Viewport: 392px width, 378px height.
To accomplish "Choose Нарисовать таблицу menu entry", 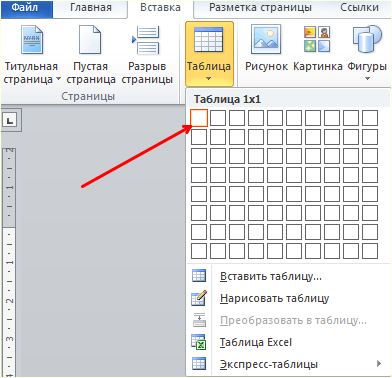I will point(274,298).
